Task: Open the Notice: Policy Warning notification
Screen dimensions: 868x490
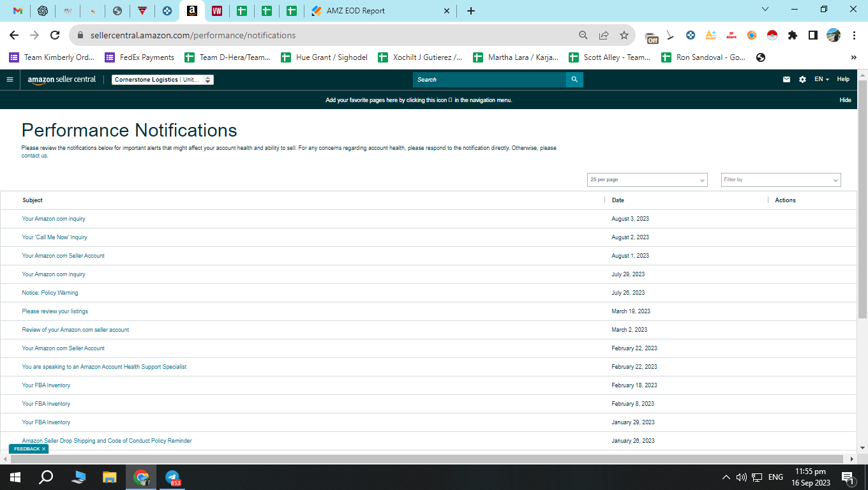Action: 50,293
